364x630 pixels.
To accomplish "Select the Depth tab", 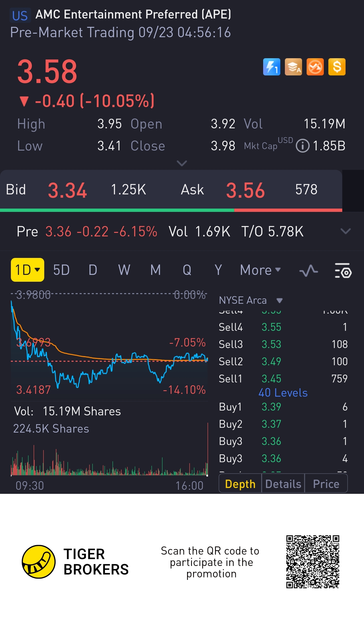I will pos(240,484).
